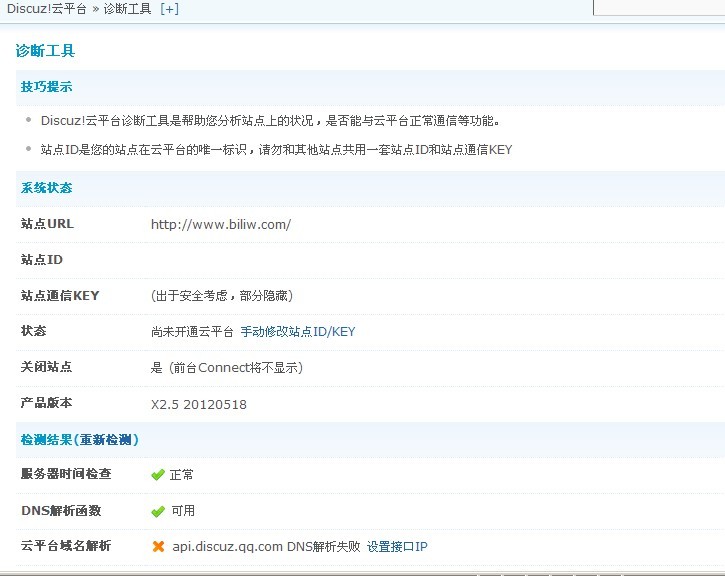Click the text 是 (前台Connect将不显示)

(227, 368)
